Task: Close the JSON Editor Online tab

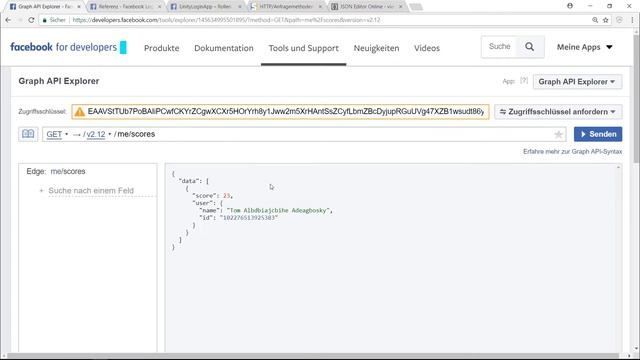Action: [400, 7]
